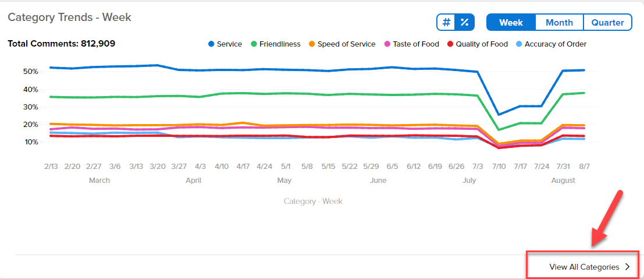Switch chart to count (#) view

click(446, 22)
